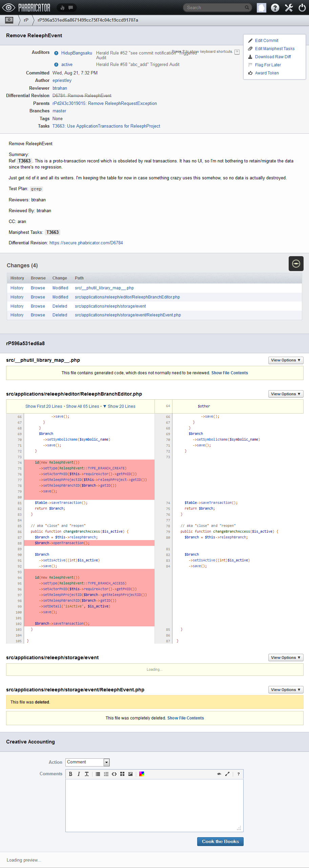Insert image upload in comment

tap(130, 774)
